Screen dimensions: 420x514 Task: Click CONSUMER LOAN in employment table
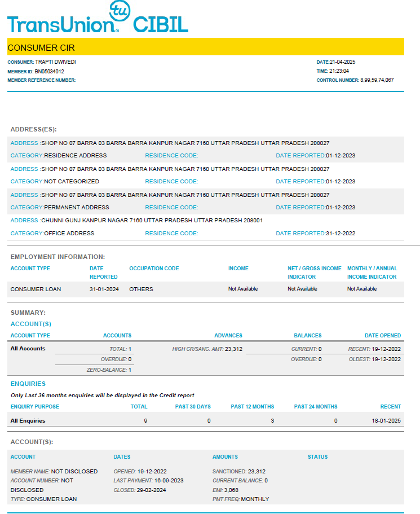point(36,289)
